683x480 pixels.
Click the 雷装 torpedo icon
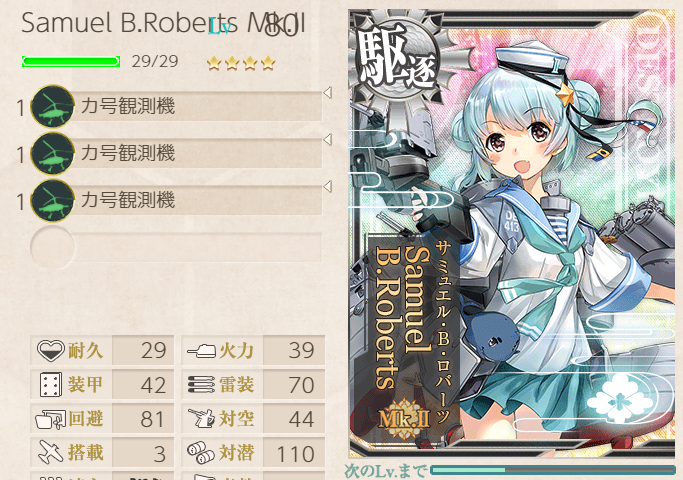[x=202, y=385]
